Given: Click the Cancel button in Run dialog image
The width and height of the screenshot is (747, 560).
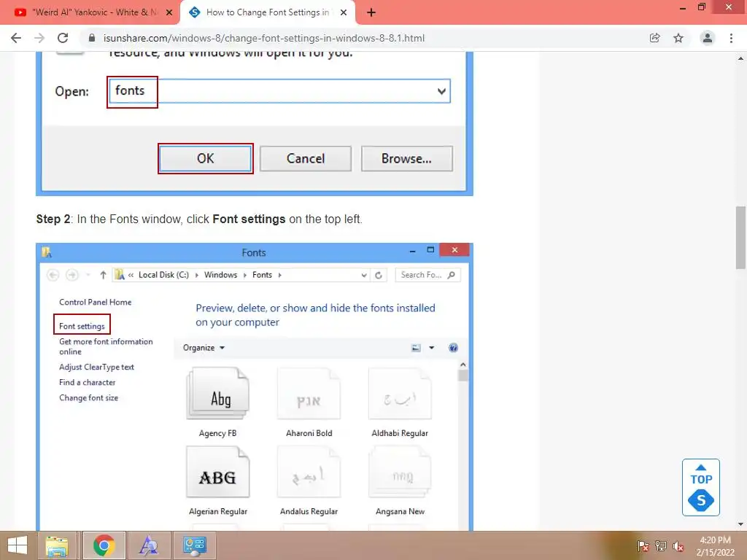Looking at the screenshot, I should pyautogui.click(x=306, y=158).
